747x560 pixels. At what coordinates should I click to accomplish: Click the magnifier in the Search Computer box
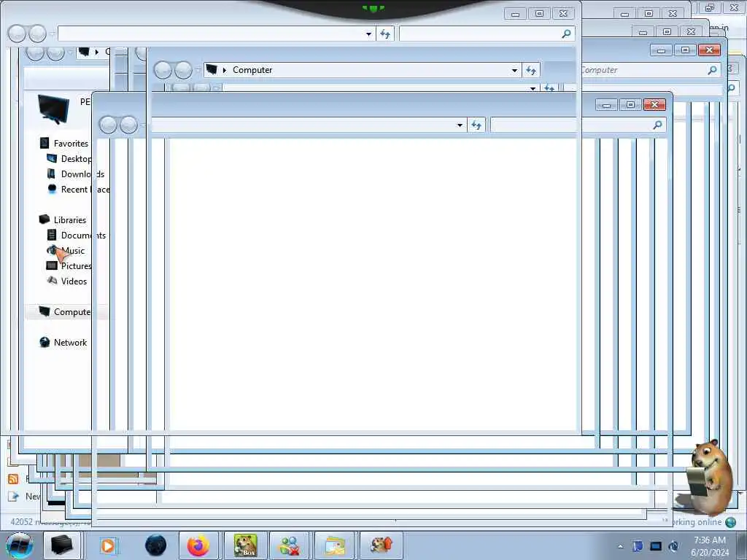tap(712, 70)
